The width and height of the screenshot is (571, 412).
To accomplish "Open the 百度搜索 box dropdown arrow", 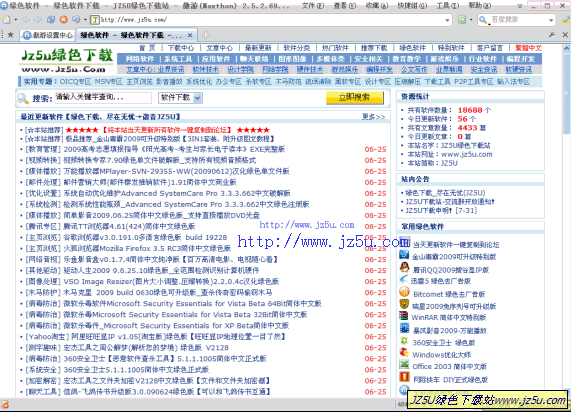I will (551, 20).
